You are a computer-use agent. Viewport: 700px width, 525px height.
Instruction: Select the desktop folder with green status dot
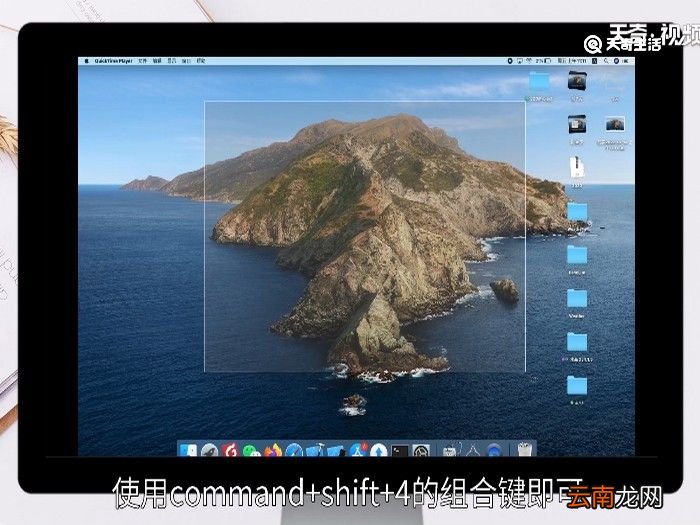[539, 83]
